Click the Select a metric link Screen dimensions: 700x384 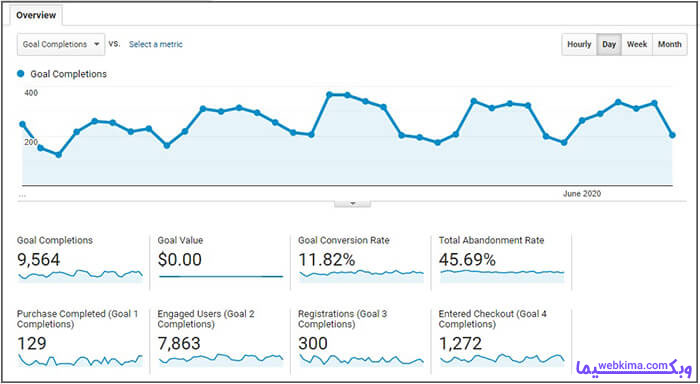click(155, 44)
